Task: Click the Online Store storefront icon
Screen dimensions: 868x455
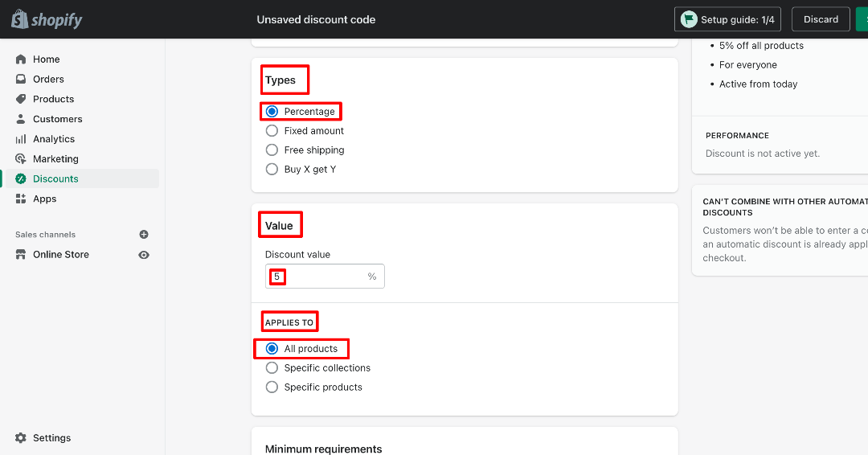Action: coord(21,255)
